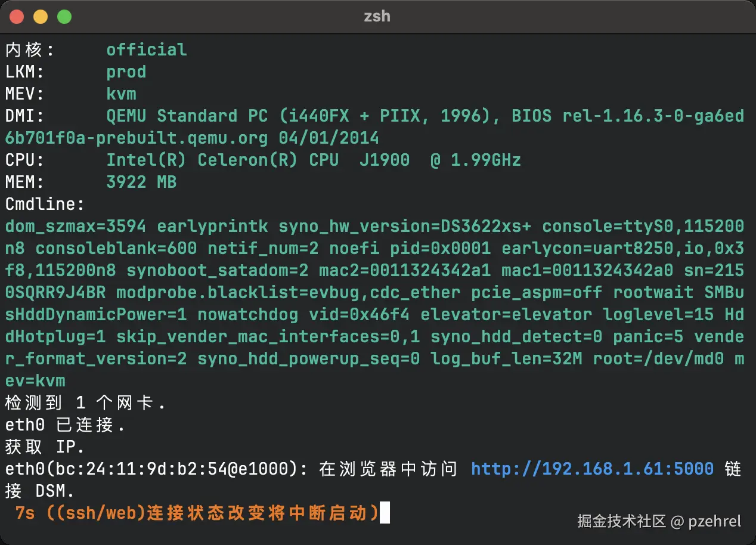The height and width of the screenshot is (545, 756).
Task: Click 'syno_hdd_detect=0' parameter text
Action: 516,336
